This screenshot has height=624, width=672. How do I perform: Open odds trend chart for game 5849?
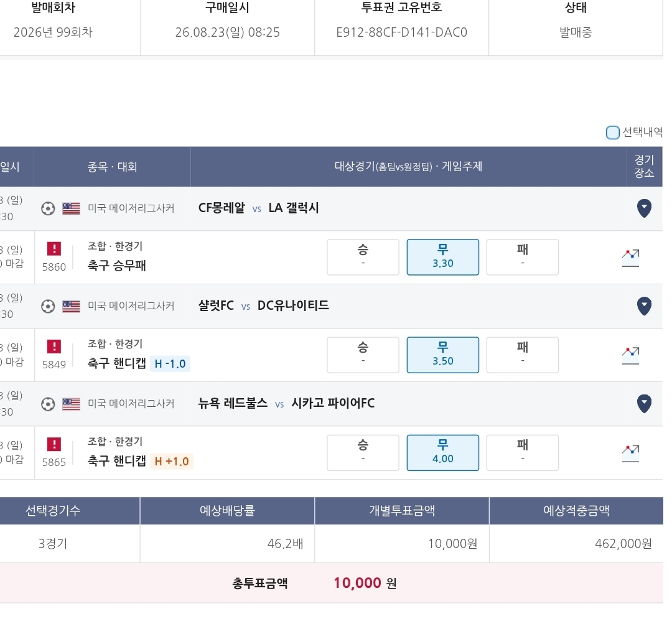tap(630, 356)
